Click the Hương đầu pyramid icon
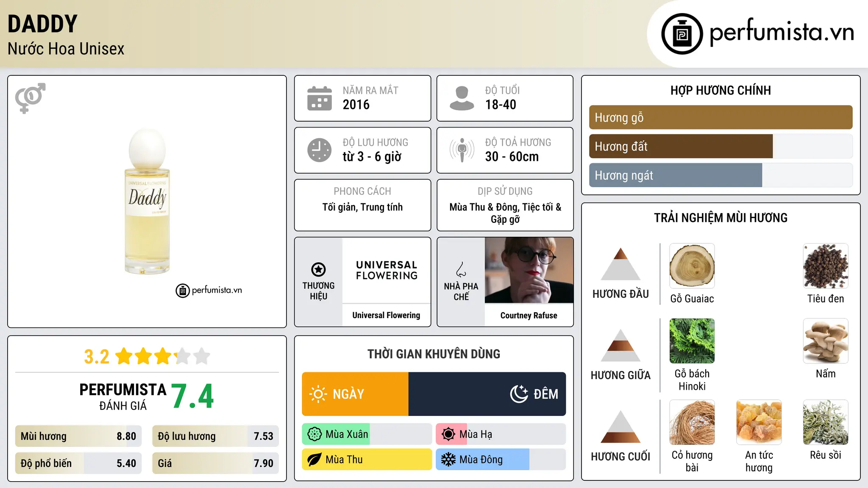 point(620,263)
